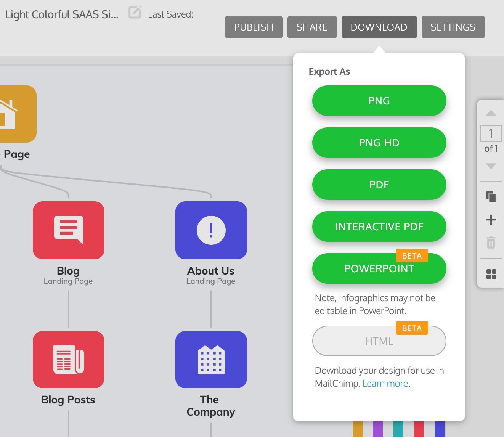Open the page overview grid icon

coord(491,274)
